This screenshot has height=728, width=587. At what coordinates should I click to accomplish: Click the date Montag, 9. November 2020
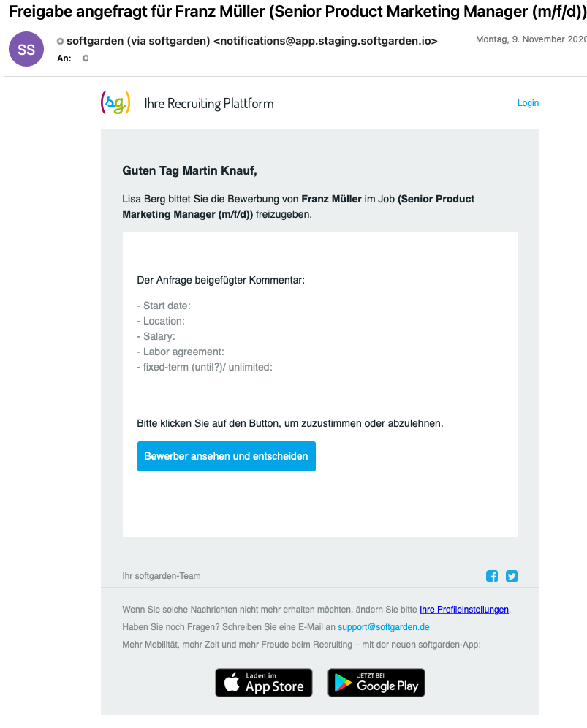pos(531,39)
